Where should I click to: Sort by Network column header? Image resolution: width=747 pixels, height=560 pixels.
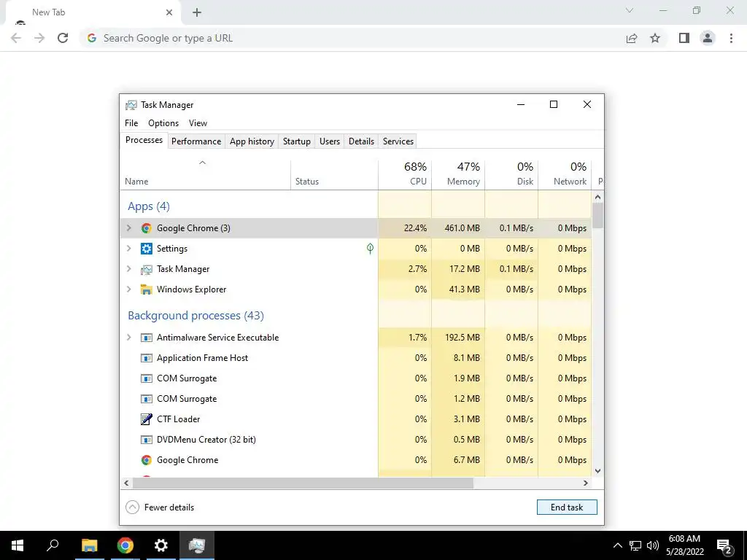point(565,174)
